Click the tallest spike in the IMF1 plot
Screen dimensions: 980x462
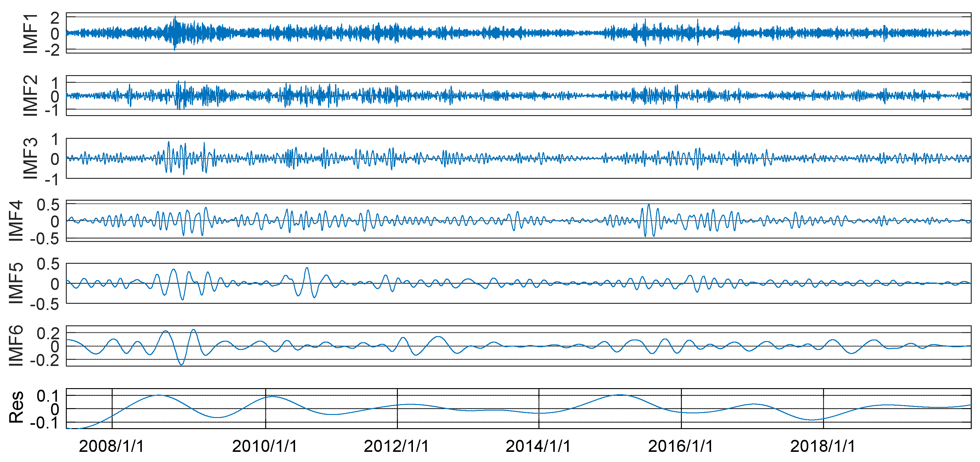tap(175, 17)
